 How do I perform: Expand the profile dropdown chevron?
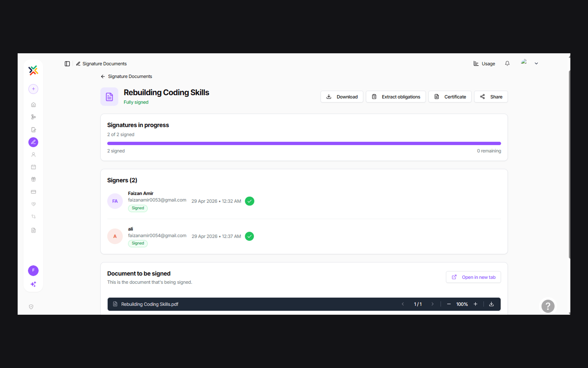(536, 64)
